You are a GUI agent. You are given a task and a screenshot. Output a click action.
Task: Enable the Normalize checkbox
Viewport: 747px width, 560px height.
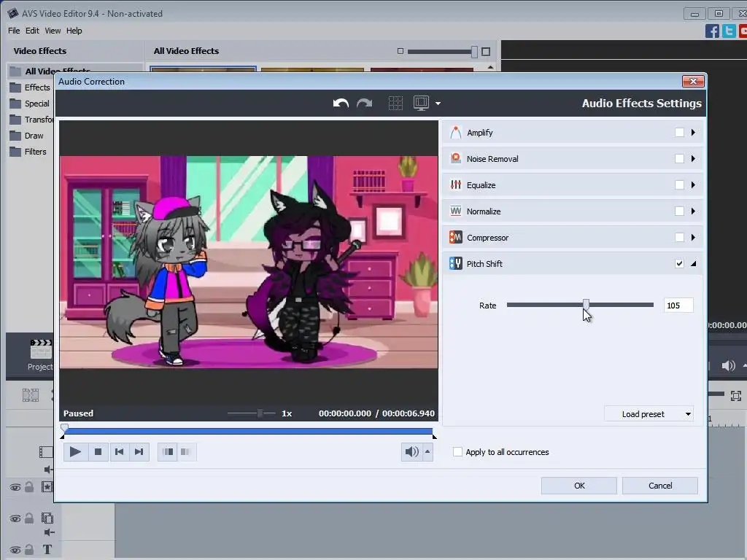click(679, 211)
